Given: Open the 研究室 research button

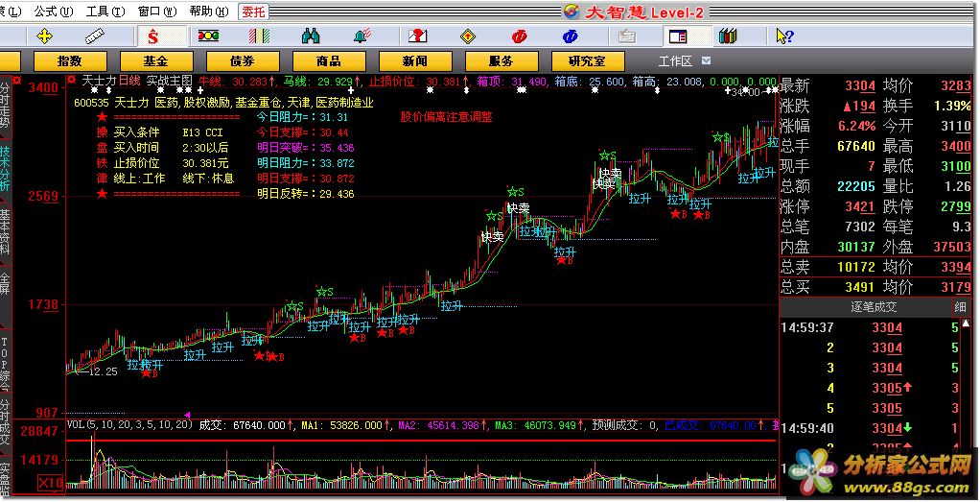Looking at the screenshot, I should pos(586,60).
